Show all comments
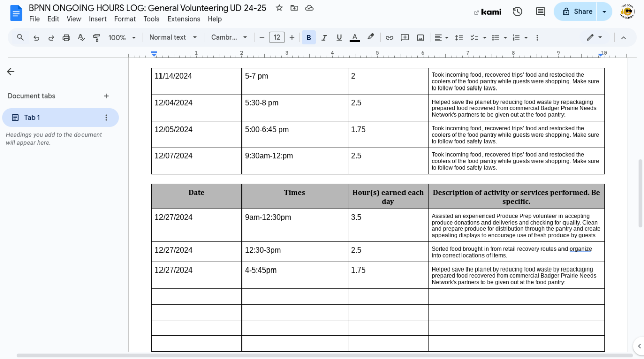 point(540,11)
